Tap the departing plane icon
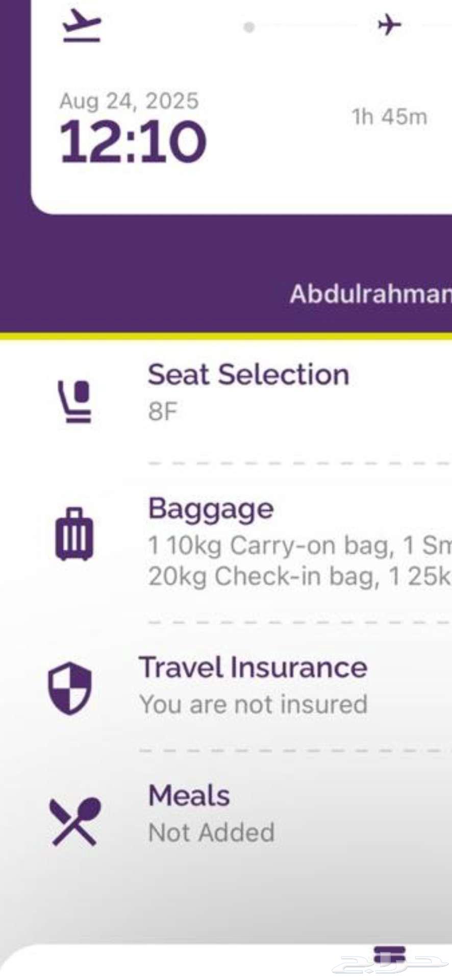This screenshot has height=980, width=452. (x=82, y=26)
